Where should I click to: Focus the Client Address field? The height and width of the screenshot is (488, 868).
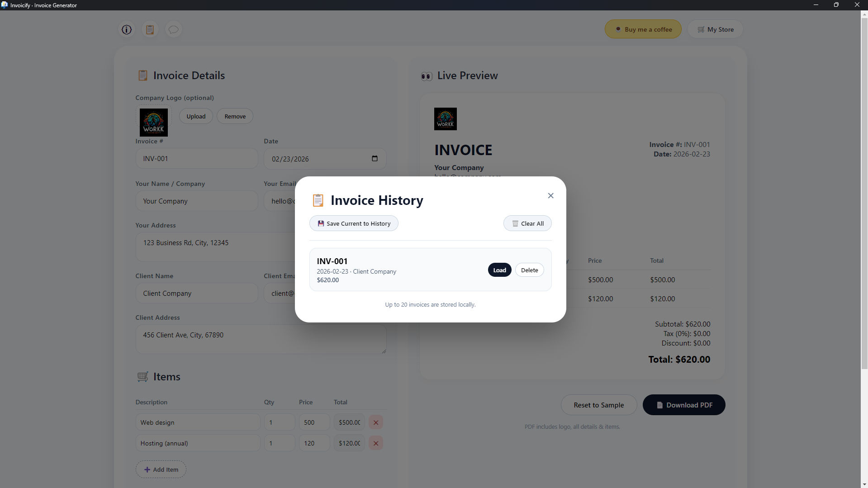[261, 339]
